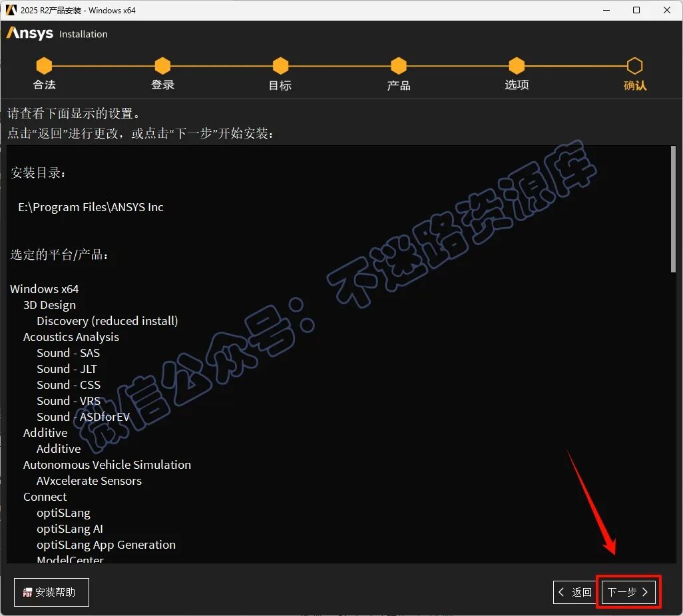Click the optiSLang App Generation entry
Image resolution: width=683 pixels, height=616 pixels.
[x=107, y=545]
